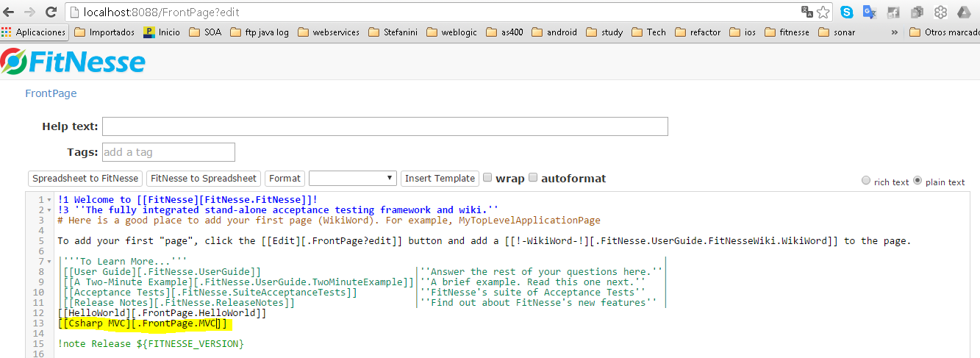Open the Otros marcadores folder
980x358 pixels.
coord(944,32)
